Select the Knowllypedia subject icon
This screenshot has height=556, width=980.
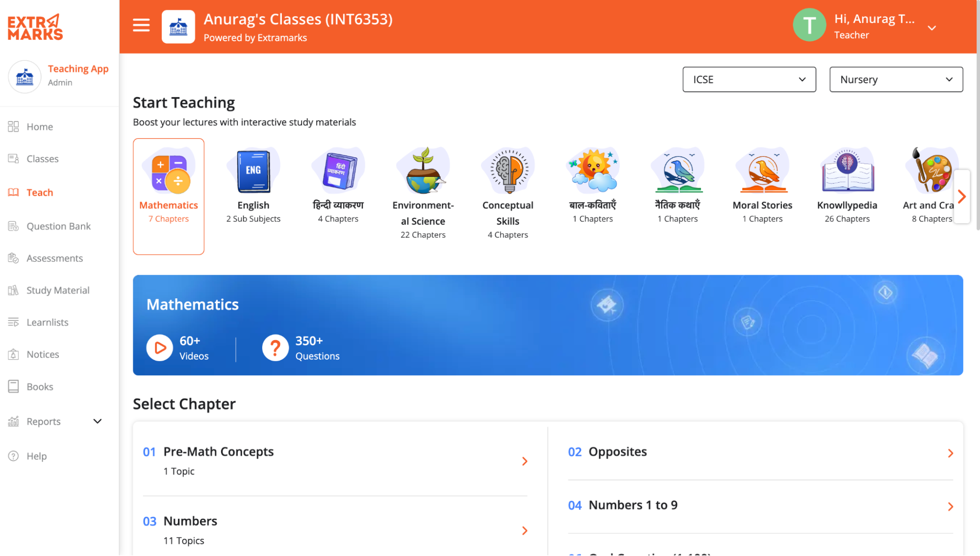[x=847, y=170]
